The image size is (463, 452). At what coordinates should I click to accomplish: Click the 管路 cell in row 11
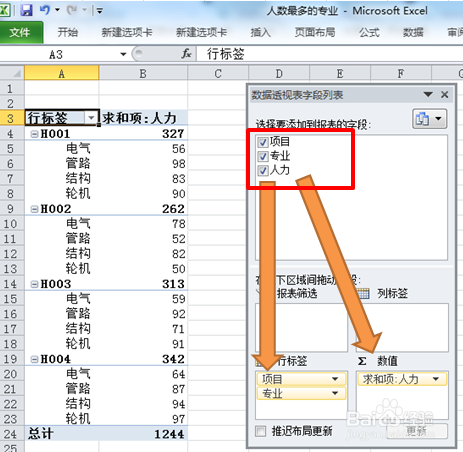pos(61,239)
